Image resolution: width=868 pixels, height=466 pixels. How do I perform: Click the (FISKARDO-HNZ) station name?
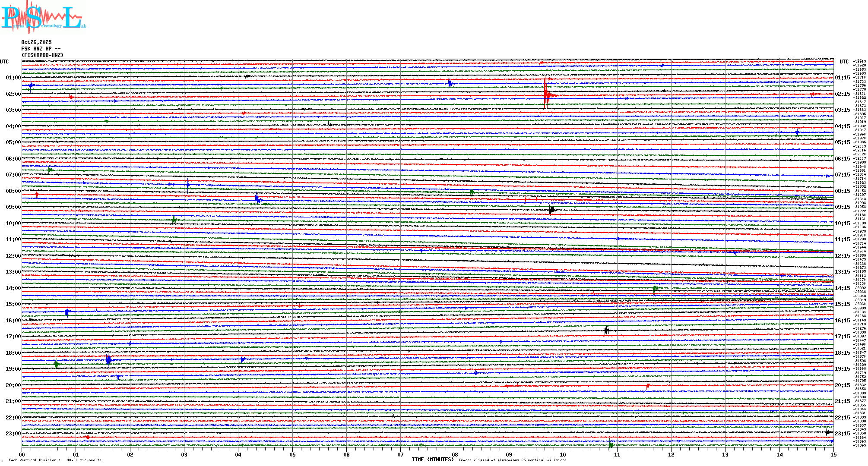[42, 55]
